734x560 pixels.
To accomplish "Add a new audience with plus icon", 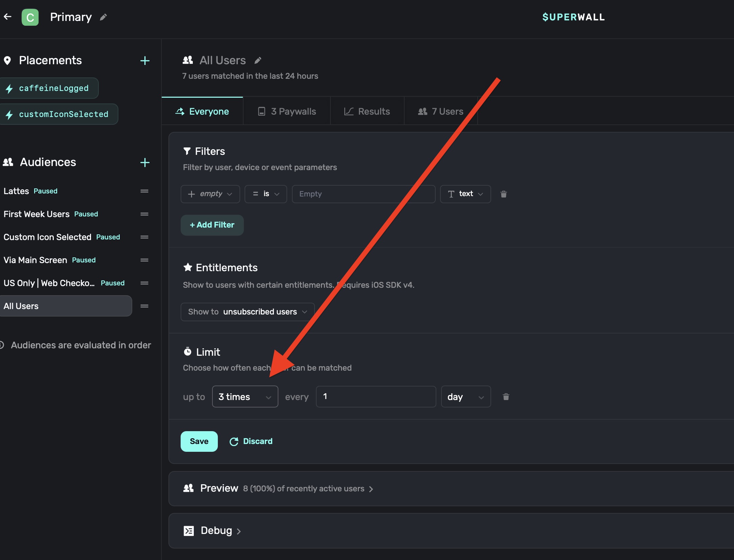I will pos(145,162).
